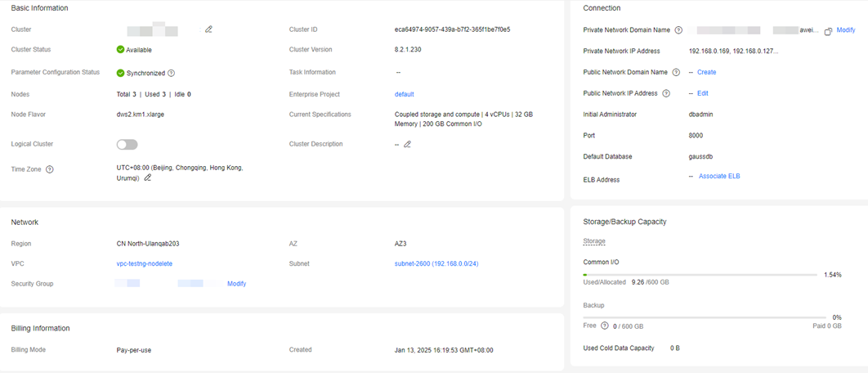Click the private network IP addresses value
The image size is (868, 373).
click(x=733, y=51)
